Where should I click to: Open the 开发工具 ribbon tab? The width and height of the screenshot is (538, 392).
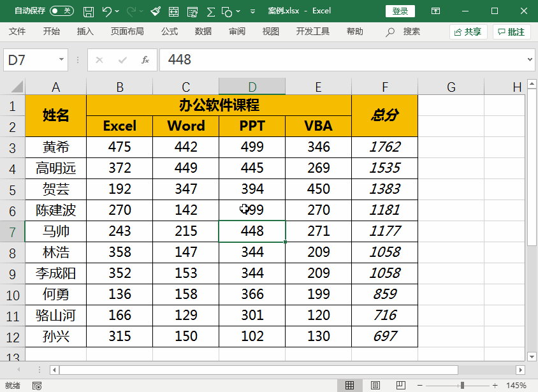pos(313,32)
